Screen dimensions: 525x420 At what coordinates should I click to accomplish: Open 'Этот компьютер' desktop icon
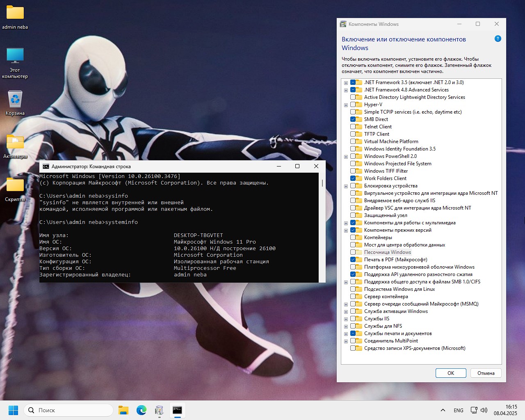point(15,56)
